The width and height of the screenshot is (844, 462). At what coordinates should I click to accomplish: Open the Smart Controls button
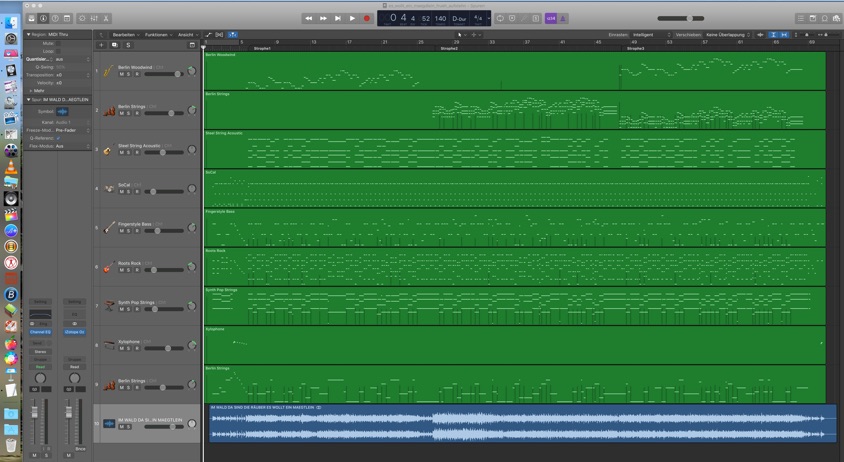click(x=82, y=18)
